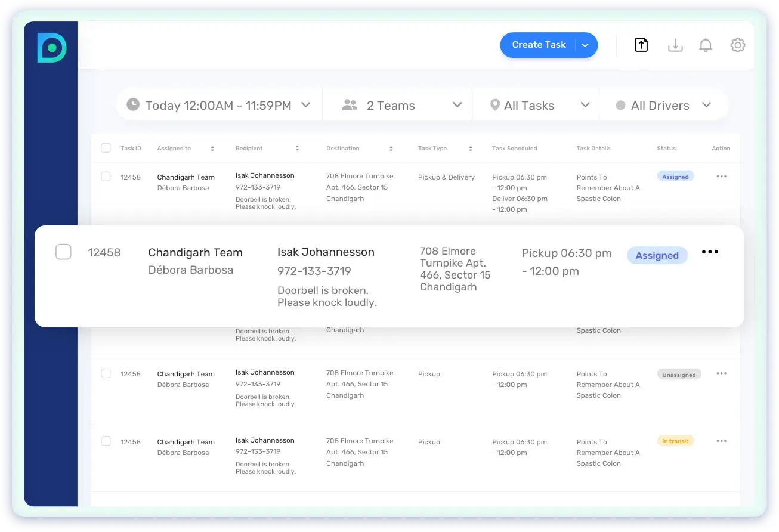Click the download icon in header
This screenshot has height=532, width=779.
pos(675,45)
